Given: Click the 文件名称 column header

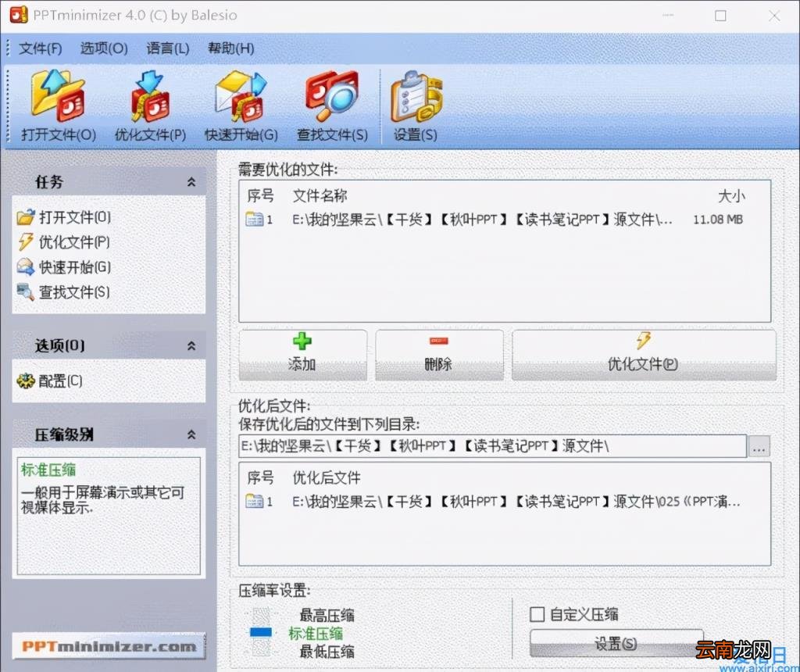Looking at the screenshot, I should pyautogui.click(x=320, y=195).
